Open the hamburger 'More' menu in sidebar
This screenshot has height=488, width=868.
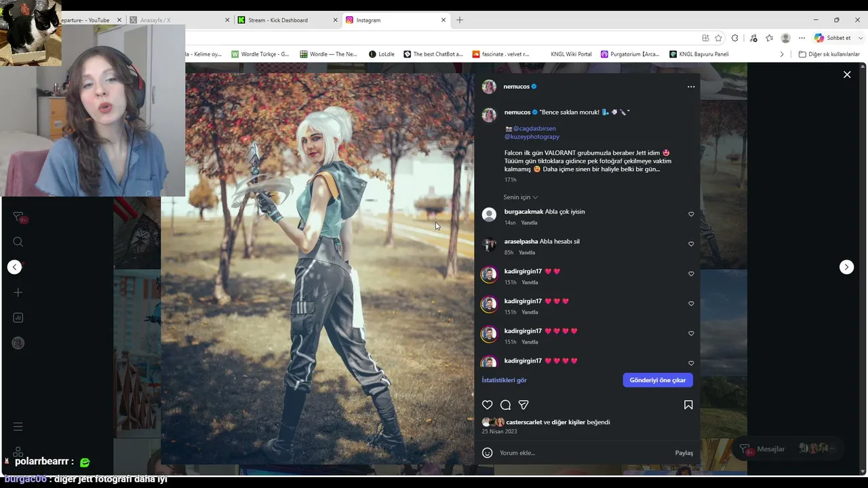coord(18,426)
